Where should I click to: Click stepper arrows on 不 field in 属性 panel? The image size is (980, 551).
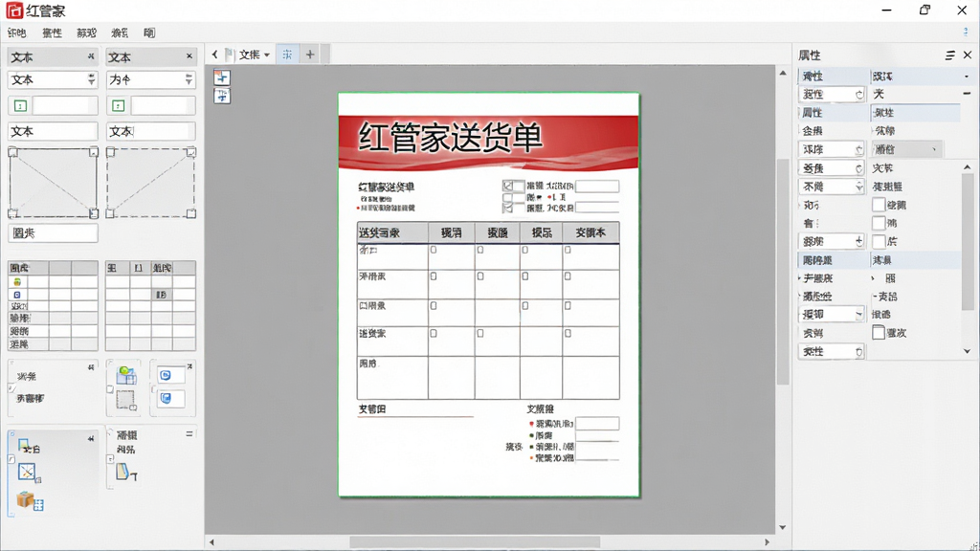[859, 187]
